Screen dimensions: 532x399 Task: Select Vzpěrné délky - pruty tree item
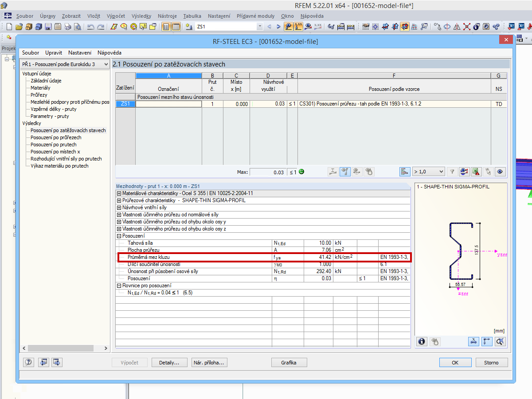53,109
